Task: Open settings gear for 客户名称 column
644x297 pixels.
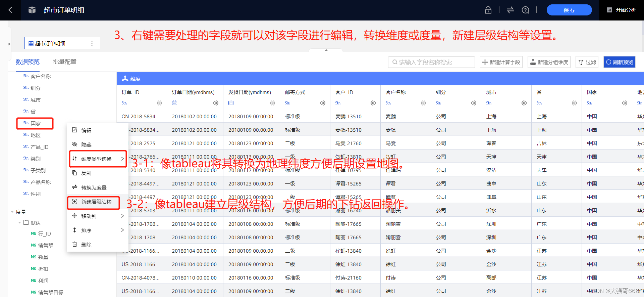Action: click(423, 103)
